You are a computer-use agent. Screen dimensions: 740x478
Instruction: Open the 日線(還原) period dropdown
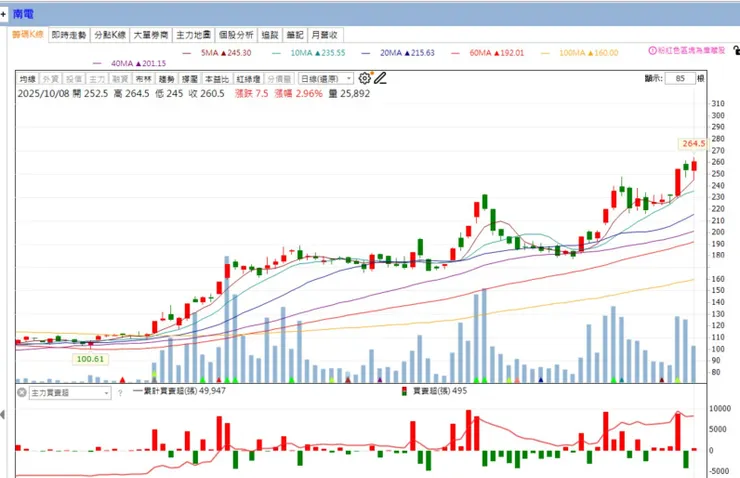pyautogui.click(x=326, y=79)
